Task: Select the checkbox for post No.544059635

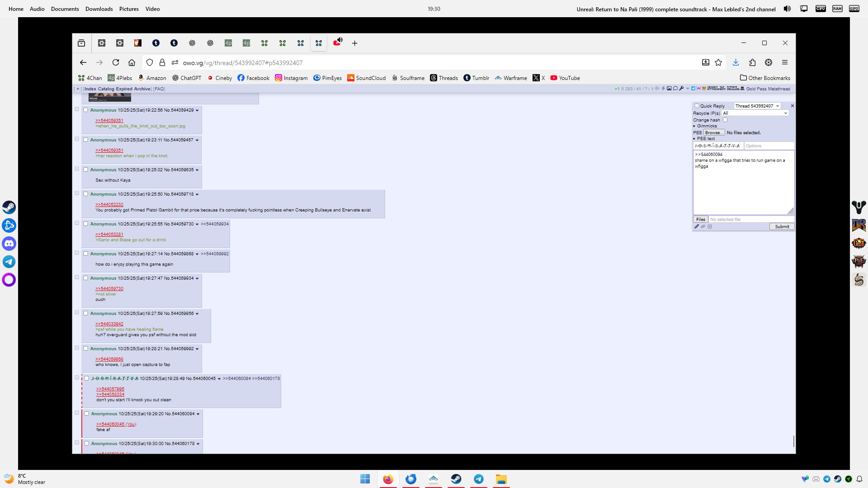Action: [85, 170]
